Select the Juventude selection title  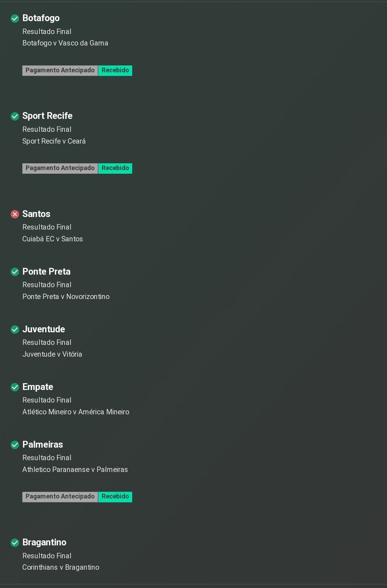pyautogui.click(x=44, y=329)
